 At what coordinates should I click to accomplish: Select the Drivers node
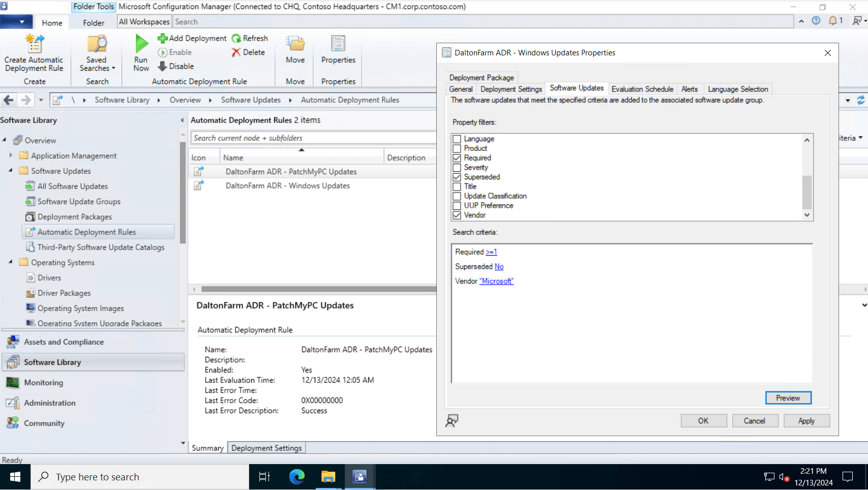tap(49, 278)
